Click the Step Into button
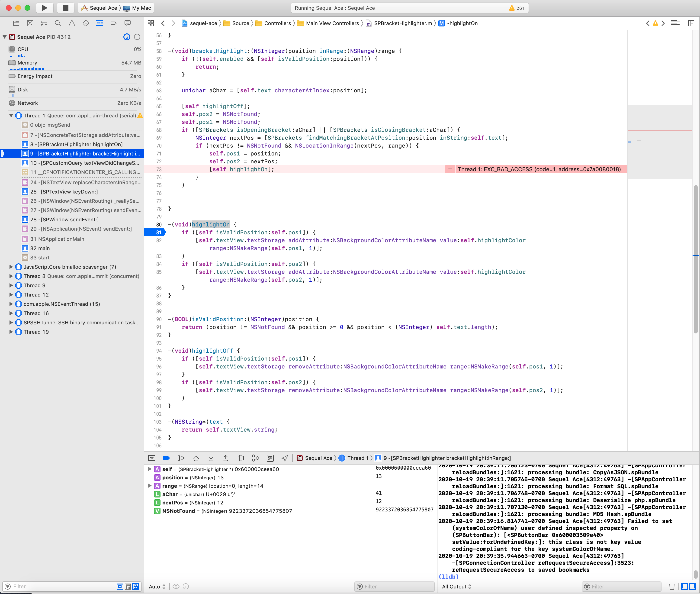Screen dimensions: 700x594 (x=211, y=458)
